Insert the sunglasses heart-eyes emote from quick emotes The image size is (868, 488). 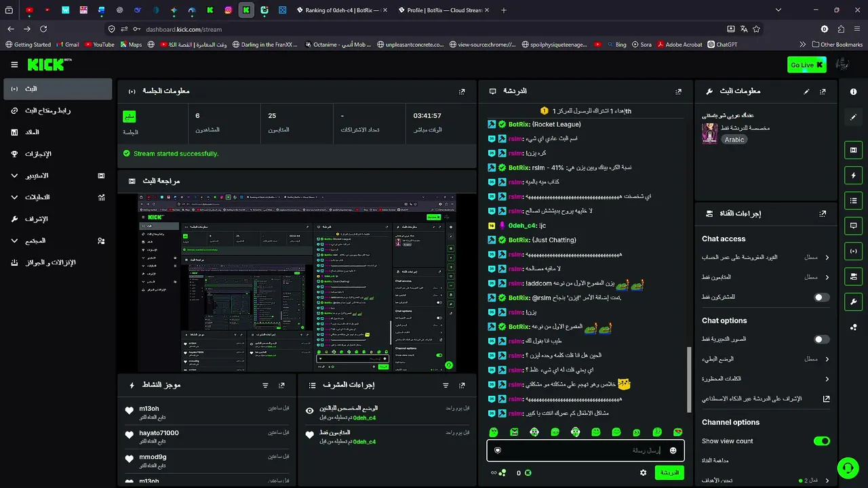pyautogui.click(x=677, y=432)
